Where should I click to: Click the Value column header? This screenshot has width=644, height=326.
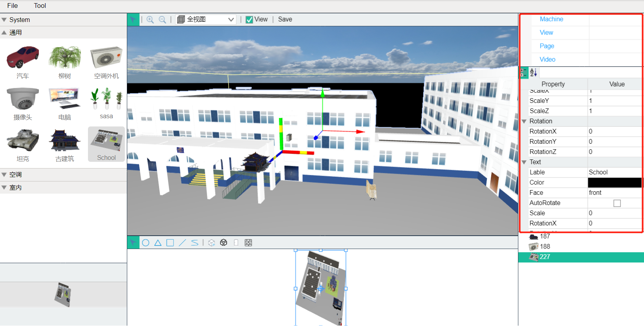click(x=617, y=84)
